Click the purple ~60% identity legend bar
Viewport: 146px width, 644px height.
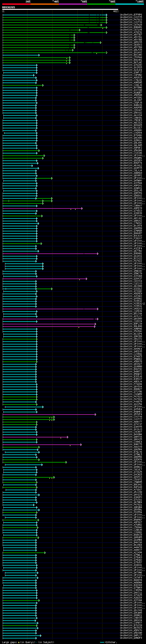73,4
